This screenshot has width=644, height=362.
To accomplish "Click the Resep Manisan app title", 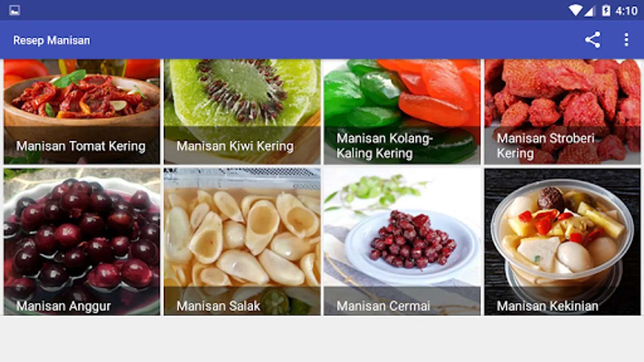I will click(52, 40).
